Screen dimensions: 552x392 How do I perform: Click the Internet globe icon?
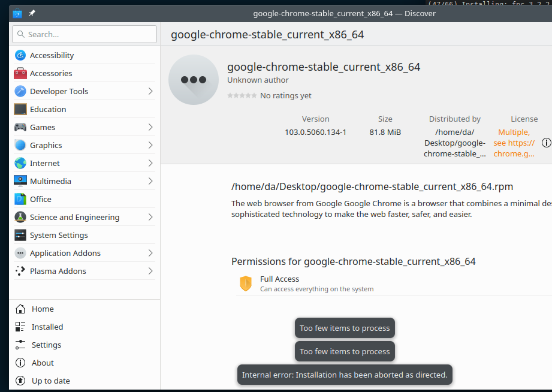[20, 163]
